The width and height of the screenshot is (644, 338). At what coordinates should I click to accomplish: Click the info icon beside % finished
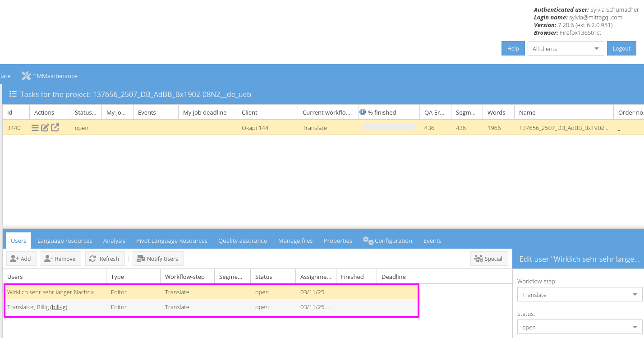click(x=363, y=112)
